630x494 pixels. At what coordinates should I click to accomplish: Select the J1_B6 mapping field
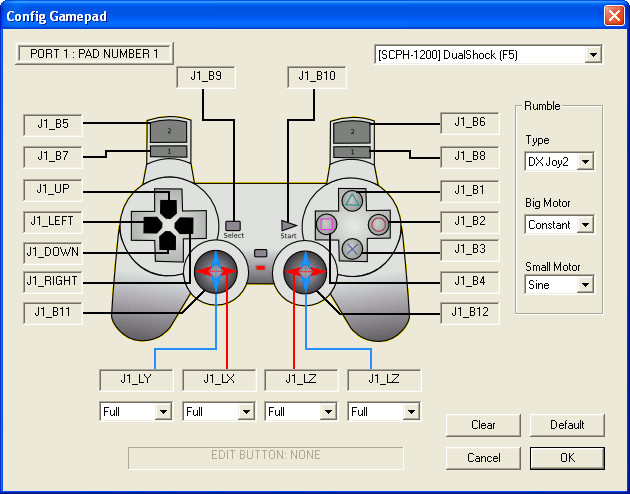tap(470, 123)
